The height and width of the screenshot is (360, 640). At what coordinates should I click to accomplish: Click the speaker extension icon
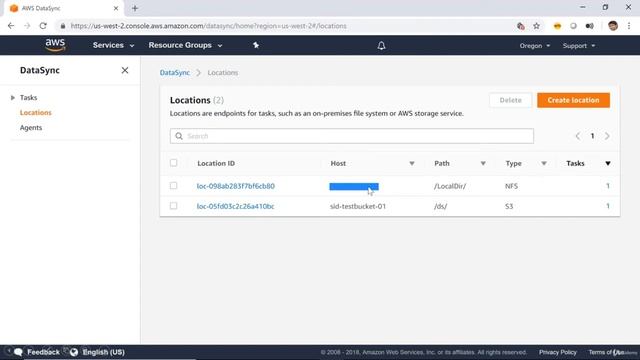pyautogui.click(x=589, y=26)
